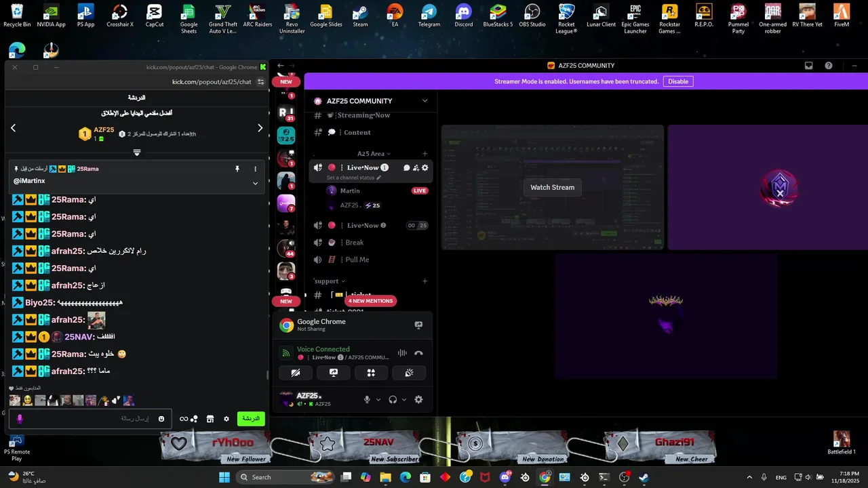Click Set a channel status
Image resolution: width=868 pixels, height=488 pixels.
click(354, 178)
